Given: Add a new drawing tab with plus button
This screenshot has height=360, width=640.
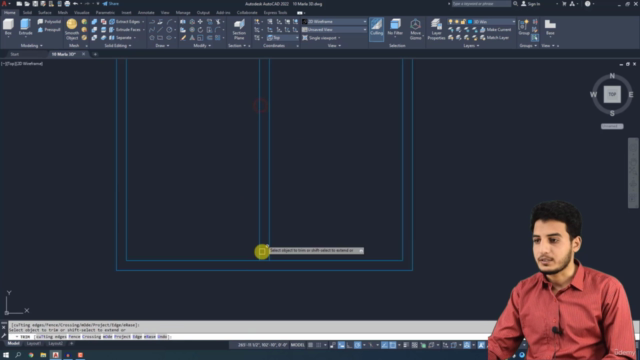Looking at the screenshot, I should pos(95,54).
